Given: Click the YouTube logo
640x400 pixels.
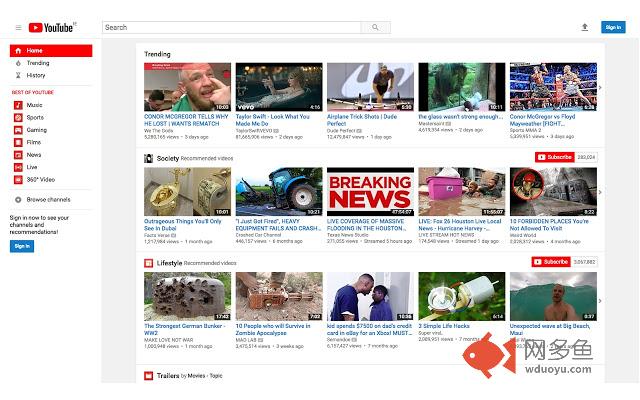Looking at the screenshot, I should 51,27.
